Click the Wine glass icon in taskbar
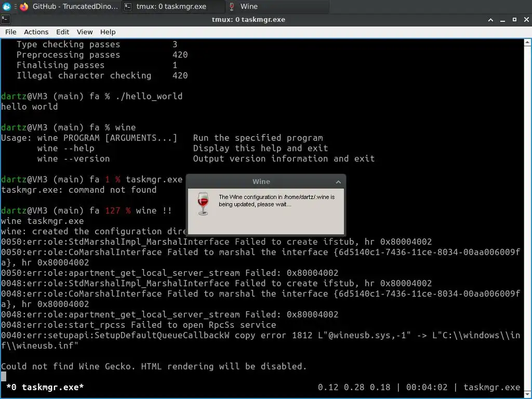This screenshot has height=399, width=532. click(x=232, y=6)
